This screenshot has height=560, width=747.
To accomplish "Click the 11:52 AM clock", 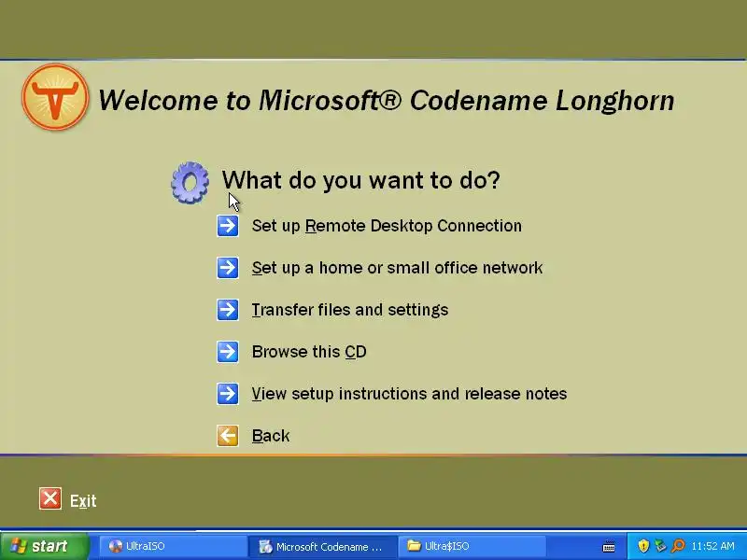I will pos(712,546).
